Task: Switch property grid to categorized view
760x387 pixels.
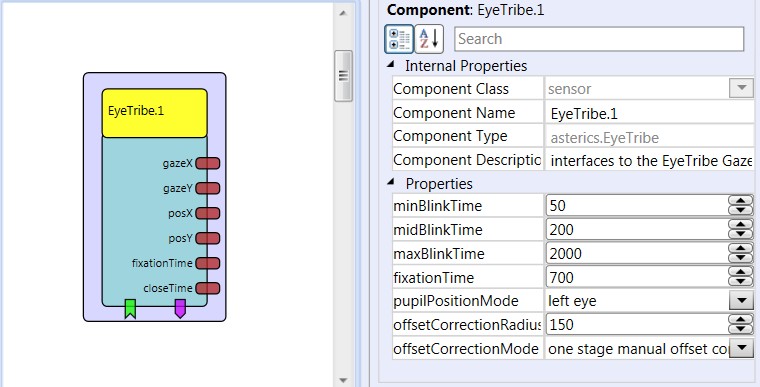Action: click(x=399, y=39)
